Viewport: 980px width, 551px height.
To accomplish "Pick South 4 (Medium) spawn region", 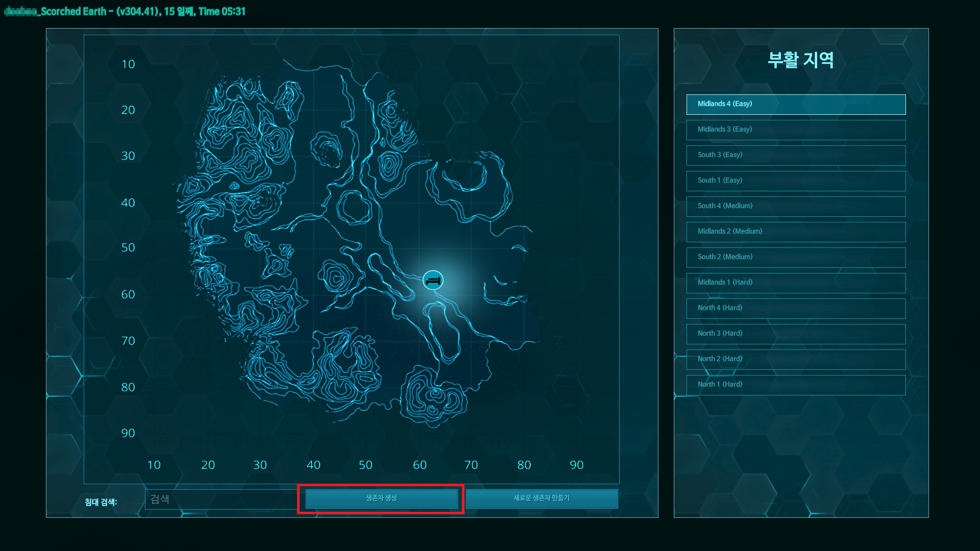I will pos(796,206).
